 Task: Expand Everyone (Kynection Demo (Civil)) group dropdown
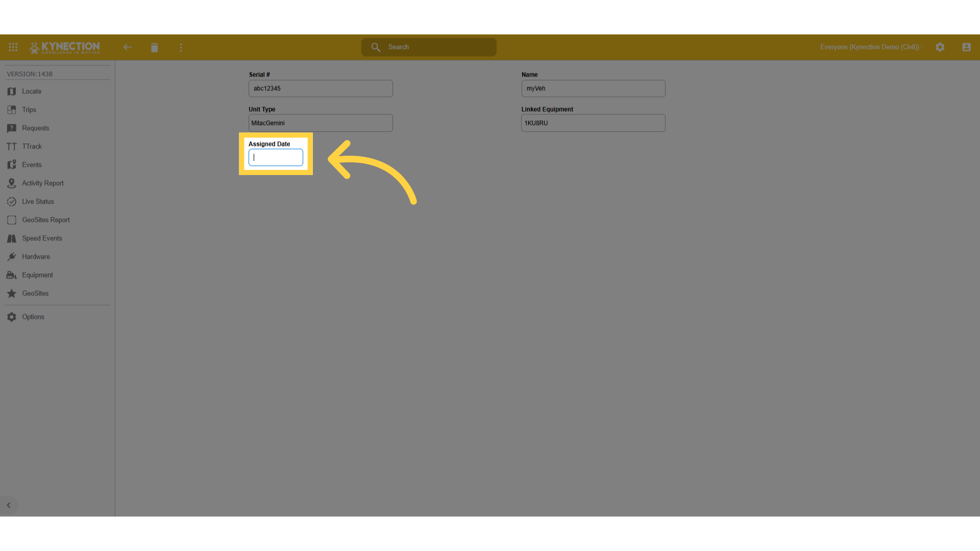click(x=871, y=47)
